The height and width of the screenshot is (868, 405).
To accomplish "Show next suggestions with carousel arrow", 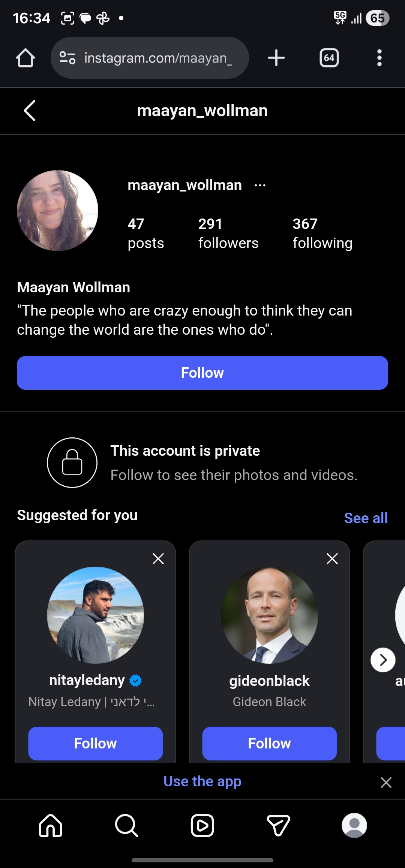I will (x=383, y=660).
